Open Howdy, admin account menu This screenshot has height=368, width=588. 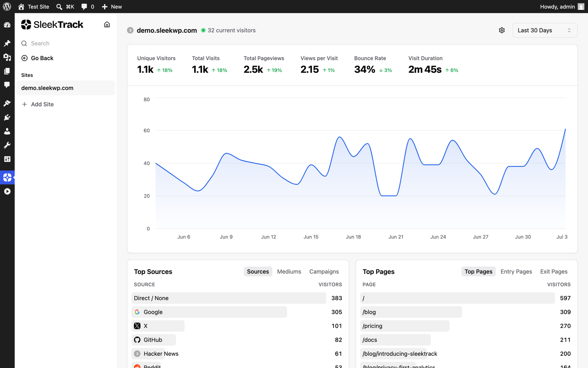[562, 7]
